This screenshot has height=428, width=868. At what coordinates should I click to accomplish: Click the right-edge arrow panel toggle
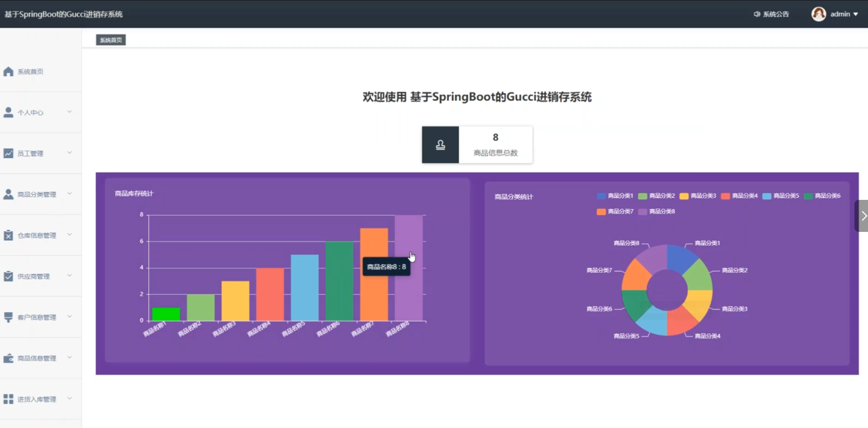click(862, 216)
